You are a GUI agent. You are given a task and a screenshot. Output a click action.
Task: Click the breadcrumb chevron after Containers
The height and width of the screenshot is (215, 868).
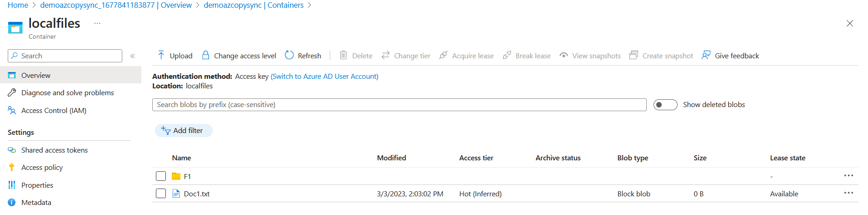coord(310,5)
